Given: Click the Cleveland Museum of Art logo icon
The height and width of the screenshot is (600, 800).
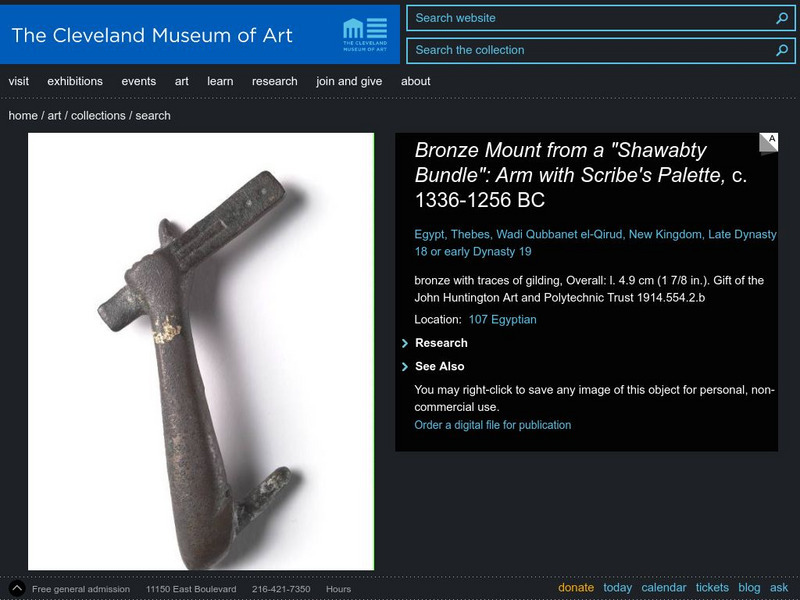Looking at the screenshot, I should 364,32.
